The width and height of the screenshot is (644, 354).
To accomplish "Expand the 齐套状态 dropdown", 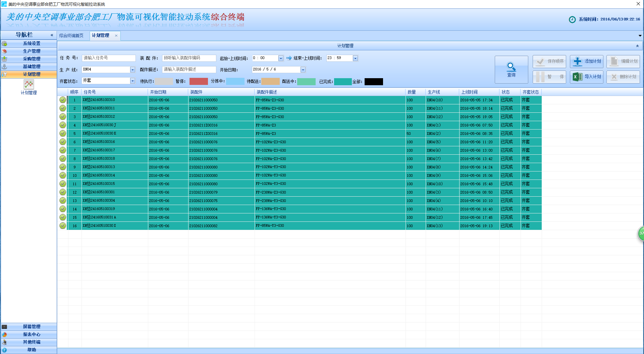I will pos(132,81).
